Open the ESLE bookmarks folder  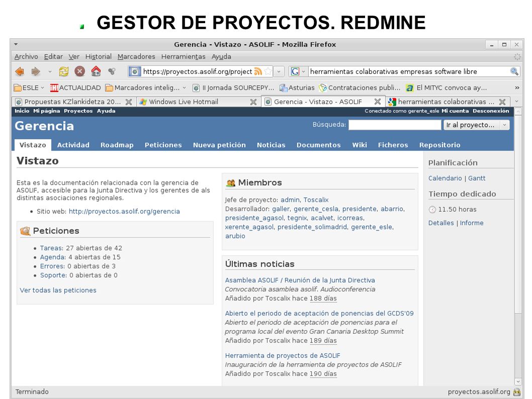pyautogui.click(x=29, y=88)
